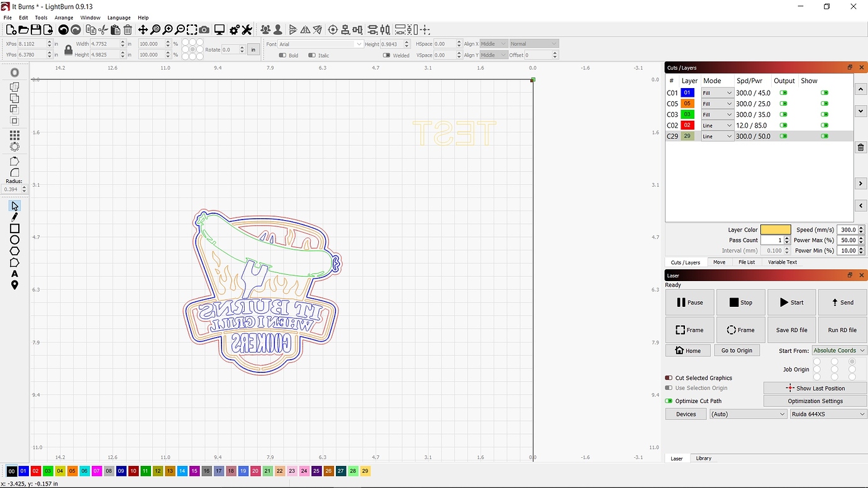Image resolution: width=868 pixels, height=488 pixels.
Task: Apply Offset Shapes tool
Action: [x=14, y=73]
